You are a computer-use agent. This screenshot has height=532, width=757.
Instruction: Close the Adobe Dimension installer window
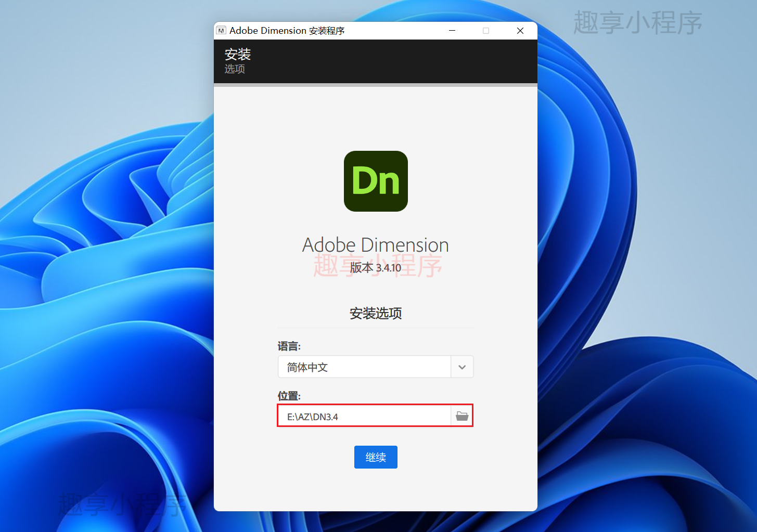(x=520, y=31)
